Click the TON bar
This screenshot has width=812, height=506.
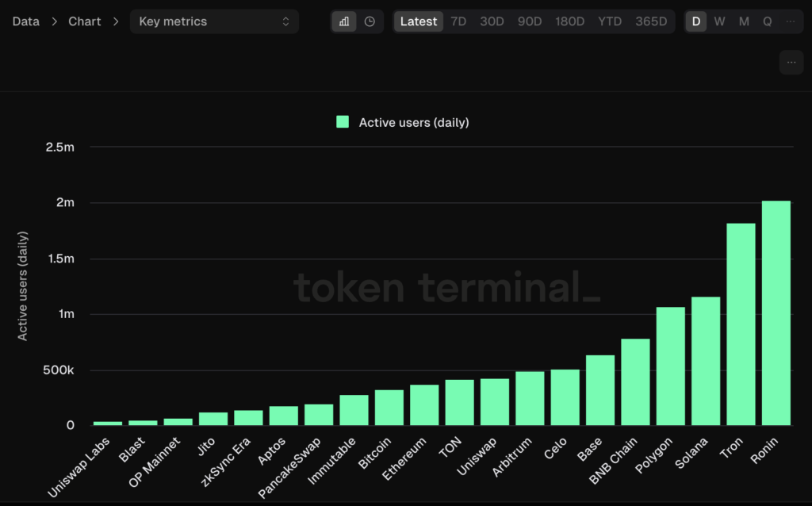tap(459, 402)
